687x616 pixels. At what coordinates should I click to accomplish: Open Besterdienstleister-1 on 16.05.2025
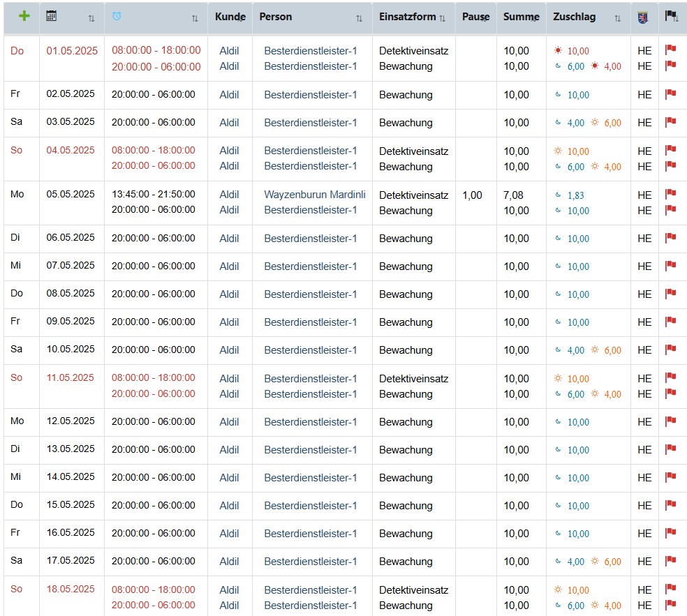coord(310,533)
